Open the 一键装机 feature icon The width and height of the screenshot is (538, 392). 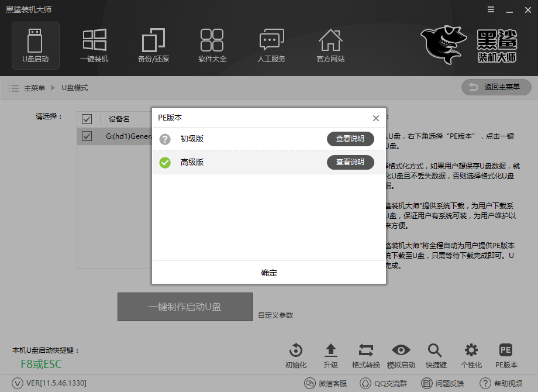tap(94, 46)
